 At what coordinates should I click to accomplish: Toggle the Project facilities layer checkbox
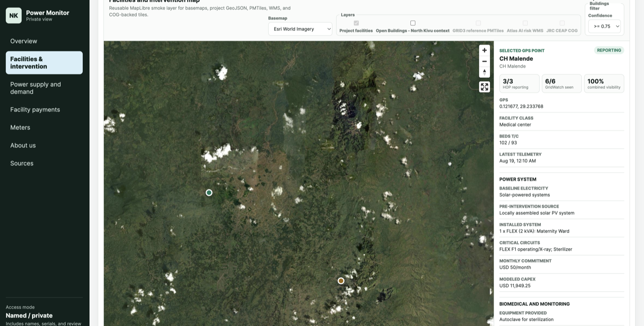[356, 23]
